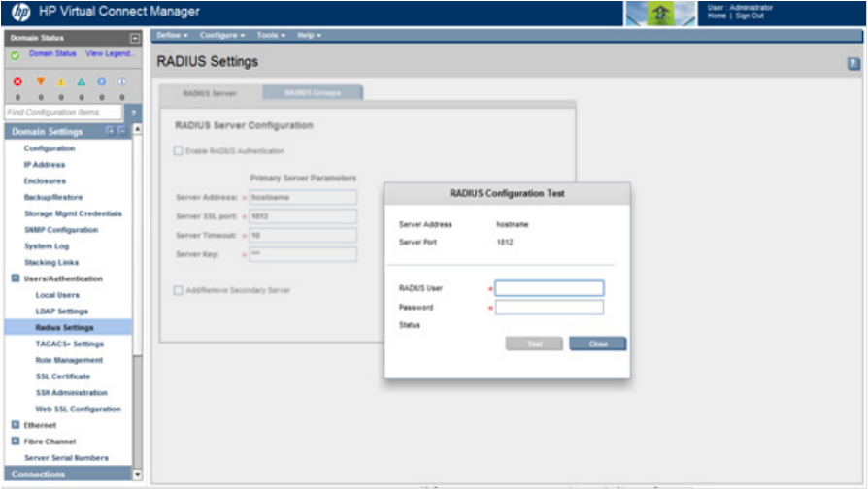Click the informational status icon
This screenshot has width=868, height=491.
[x=121, y=82]
